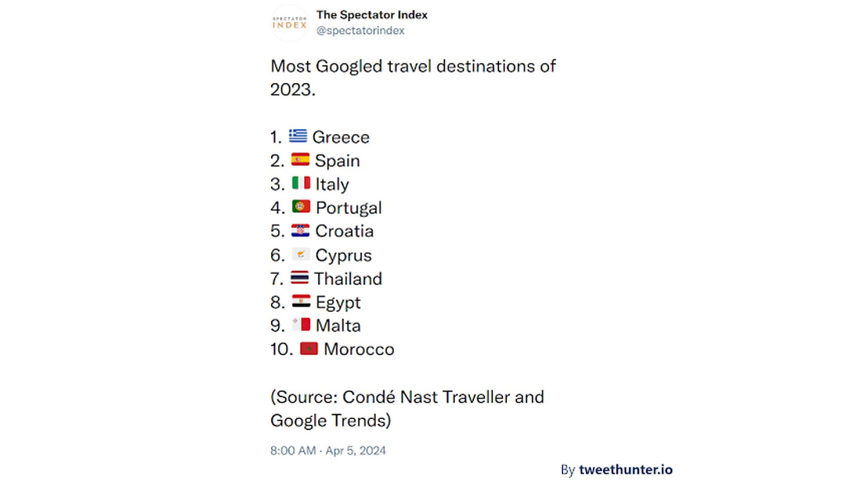Click the Egypt flag emoji

(x=301, y=301)
